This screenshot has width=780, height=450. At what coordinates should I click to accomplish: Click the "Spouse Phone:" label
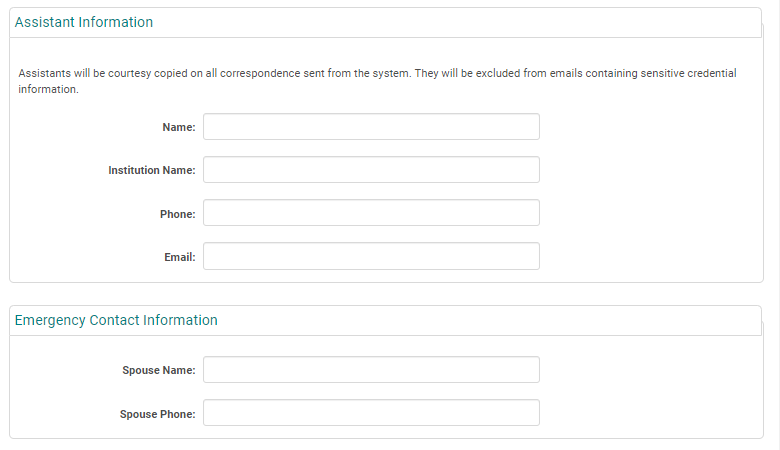pyautogui.click(x=158, y=413)
